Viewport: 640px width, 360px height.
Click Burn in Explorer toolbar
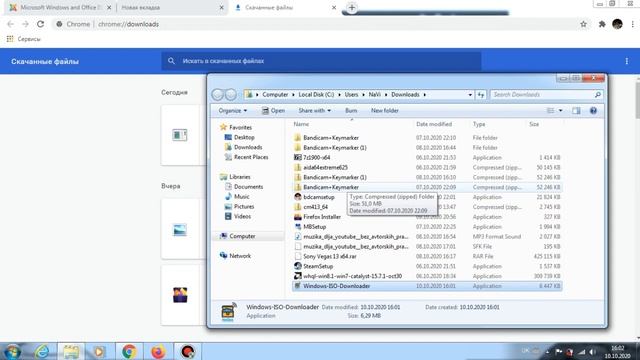pyautogui.click(x=351, y=111)
